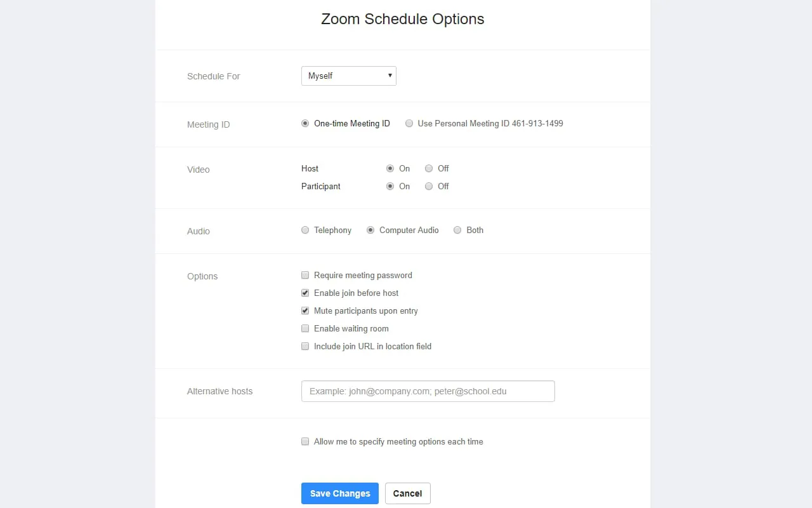Select Use Personal Meeting ID 461-913-1499
The height and width of the screenshot is (508, 812).
point(409,123)
